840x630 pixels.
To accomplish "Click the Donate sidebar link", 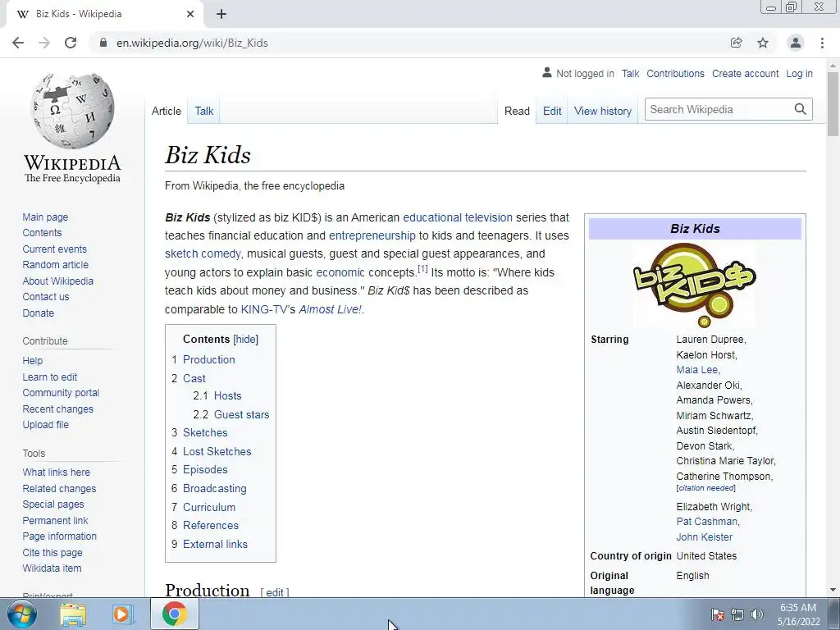I will tap(38, 313).
